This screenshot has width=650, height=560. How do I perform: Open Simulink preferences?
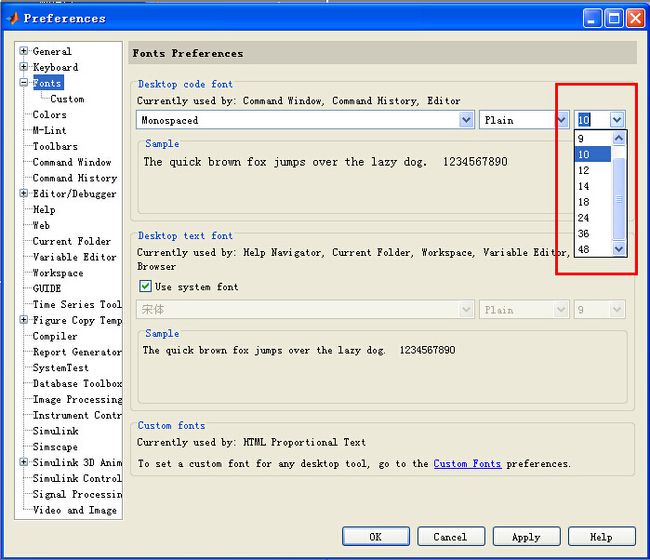coord(56,431)
